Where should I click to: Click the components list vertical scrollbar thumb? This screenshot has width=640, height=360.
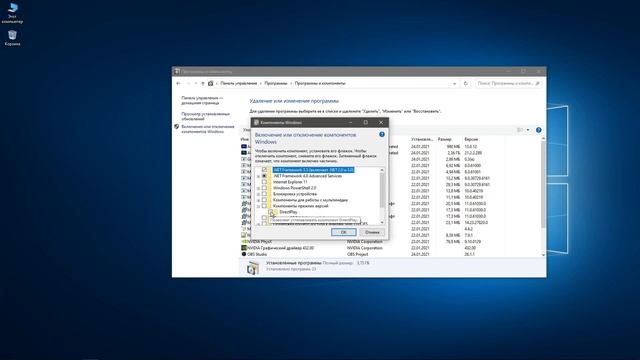pyautogui.click(x=382, y=190)
